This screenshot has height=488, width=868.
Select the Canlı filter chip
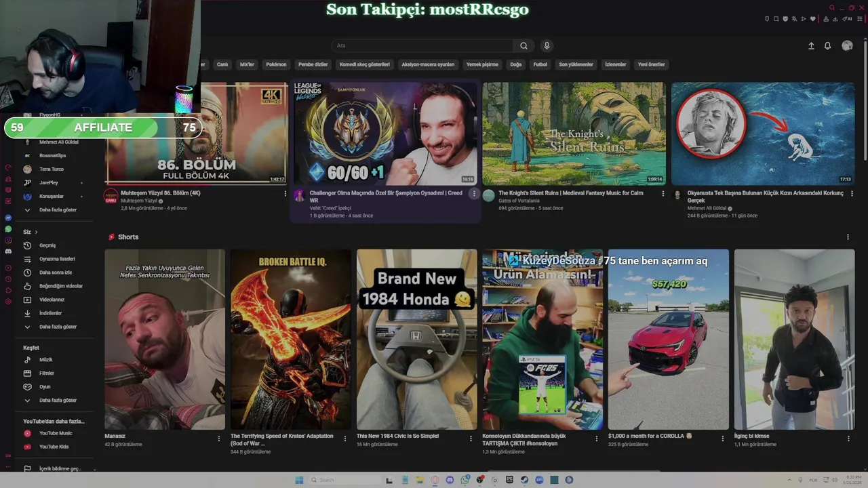[222, 64]
